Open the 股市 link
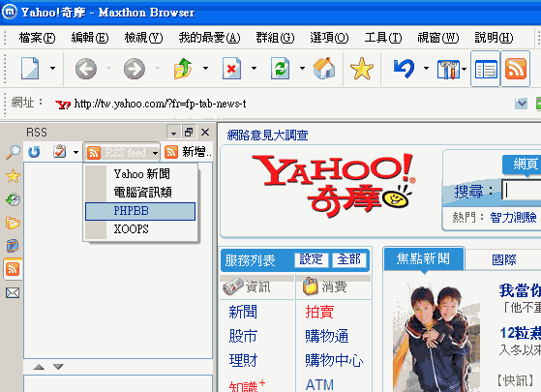This screenshot has height=392, width=541. [243, 336]
